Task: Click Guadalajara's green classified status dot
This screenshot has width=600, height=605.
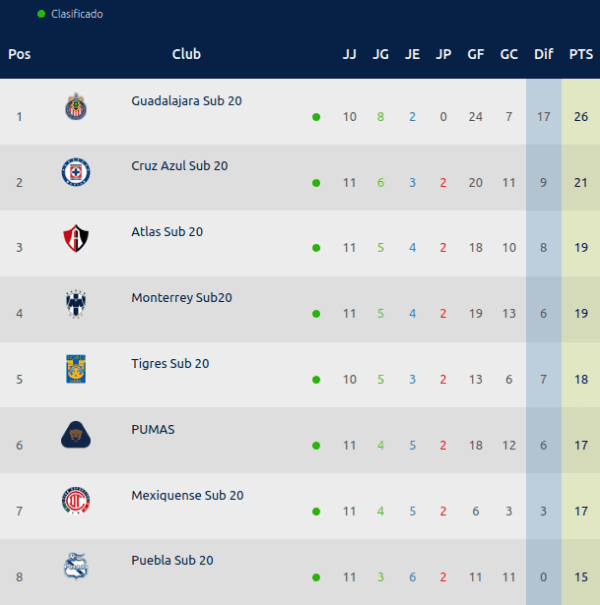Action: tap(316, 118)
